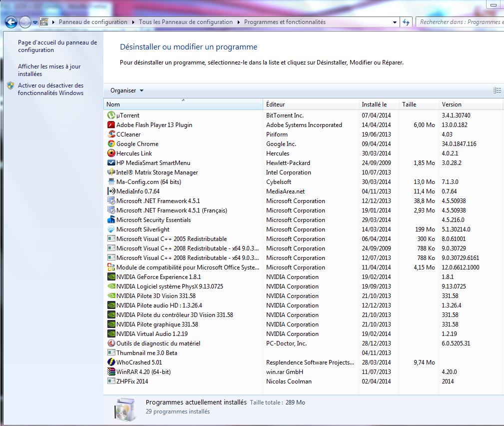Screen dimensions: 504x426
Task: Click the Ma-Config.com icon
Action: pyautogui.click(x=111, y=182)
